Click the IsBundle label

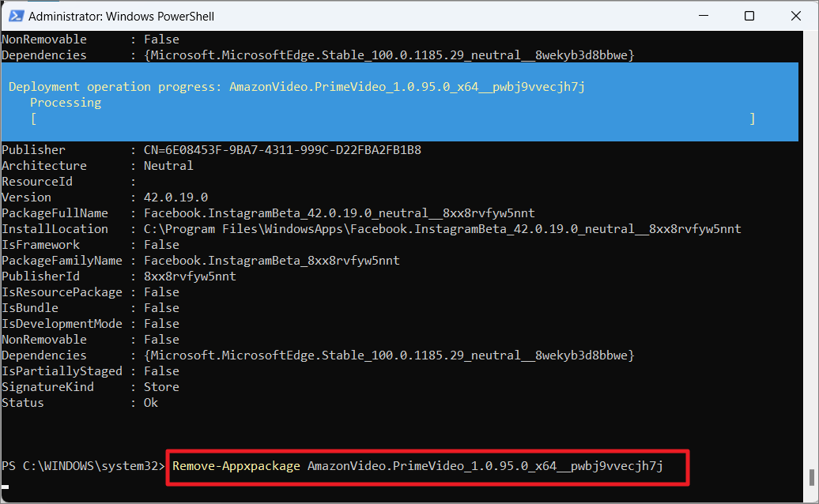click(x=30, y=308)
